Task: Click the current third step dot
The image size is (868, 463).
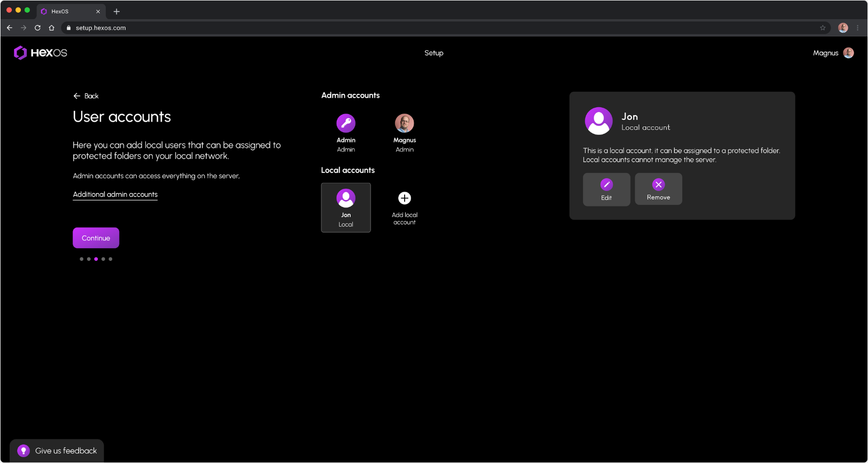Action: (x=96, y=259)
